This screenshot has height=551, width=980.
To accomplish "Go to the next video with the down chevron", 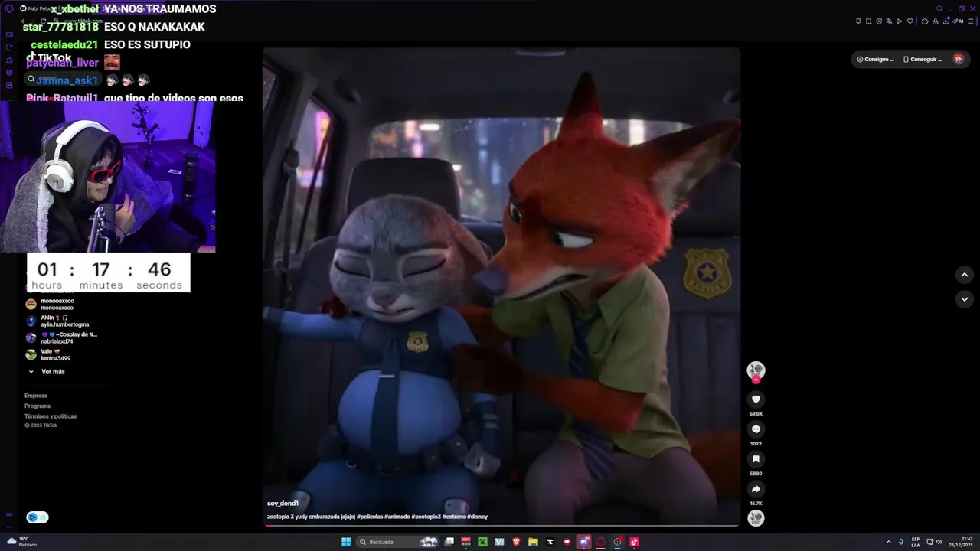I will click(x=965, y=299).
